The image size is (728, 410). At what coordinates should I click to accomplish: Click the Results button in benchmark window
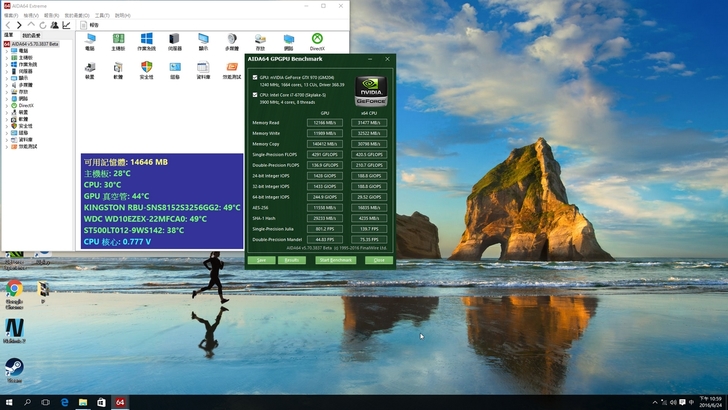click(x=291, y=260)
